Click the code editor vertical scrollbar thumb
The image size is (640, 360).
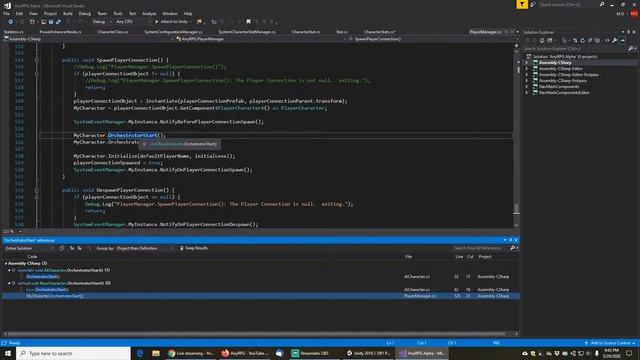pos(516,208)
